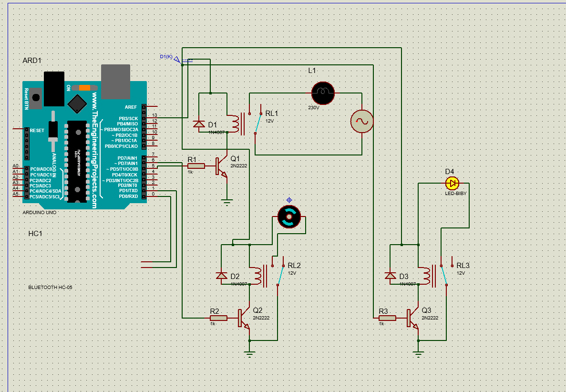Select the AC voltage source symbol

click(x=362, y=121)
